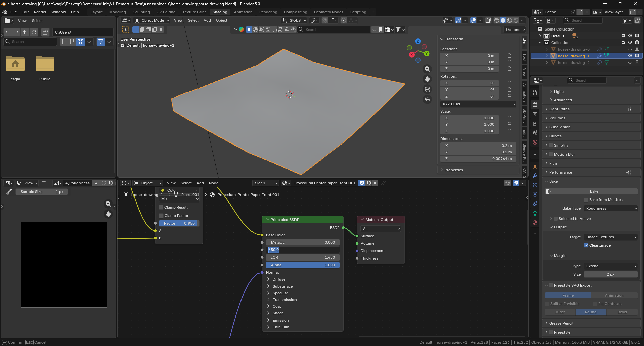Enable Selected to Active checkbox

coord(556,219)
